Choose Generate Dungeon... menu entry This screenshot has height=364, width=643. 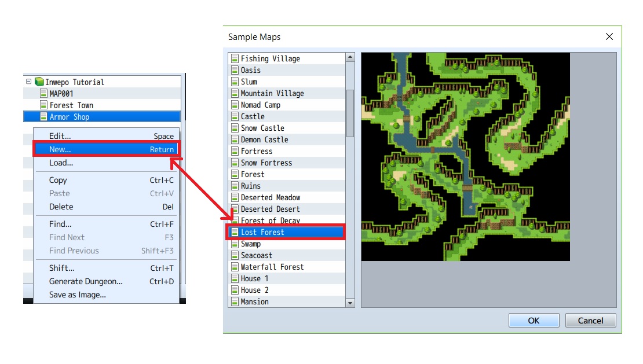click(106, 281)
